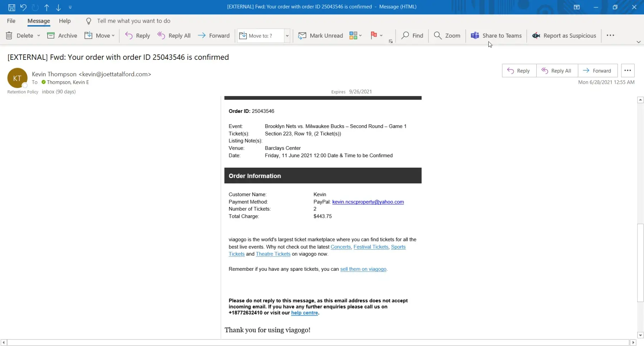Click the Delete trash icon in ribbon
644x346 pixels.
pos(9,35)
